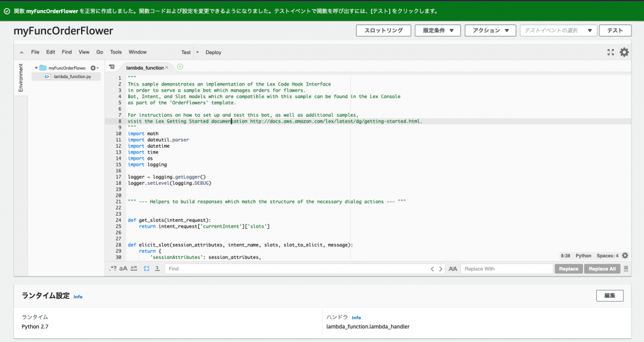Toggle wrap-around search option
The width and height of the screenshot is (644, 342).
157,268
